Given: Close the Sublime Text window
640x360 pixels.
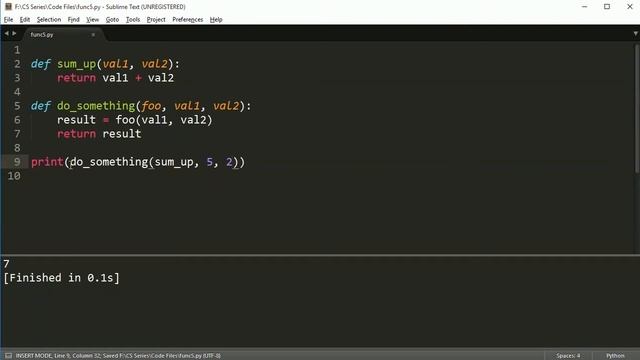Looking at the screenshot, I should tap(629, 7).
